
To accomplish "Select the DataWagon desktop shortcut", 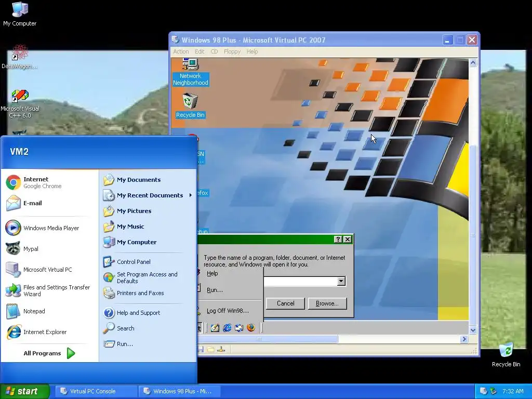I will [x=20, y=57].
